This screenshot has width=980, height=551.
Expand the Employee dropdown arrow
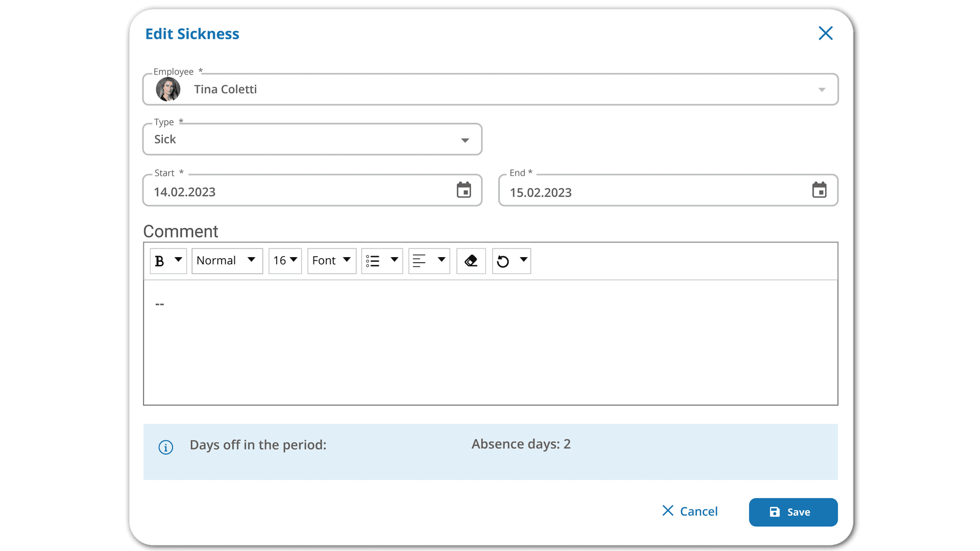point(822,90)
